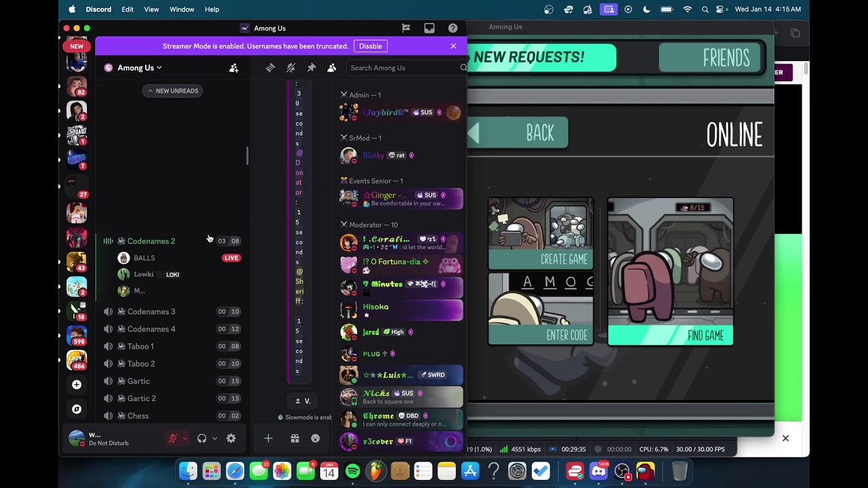Screen dimensions: 868x488
Task: Open the Window menu
Action: (x=182, y=9)
